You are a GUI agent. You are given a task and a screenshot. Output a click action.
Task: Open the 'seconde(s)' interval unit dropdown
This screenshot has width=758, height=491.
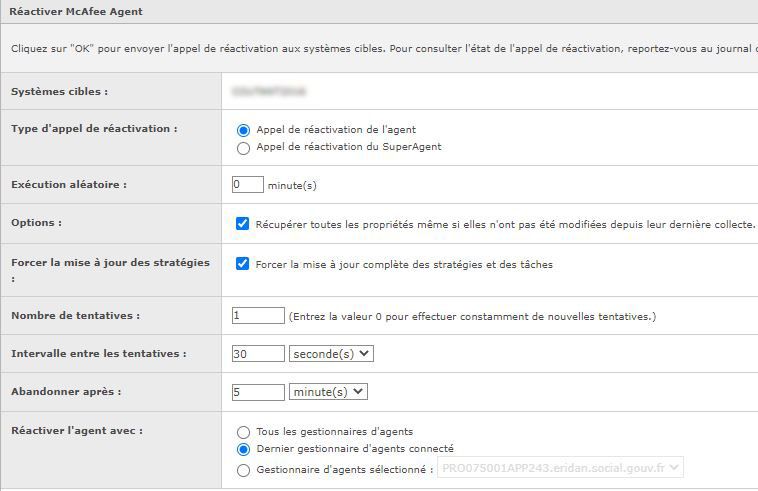pyautogui.click(x=330, y=353)
